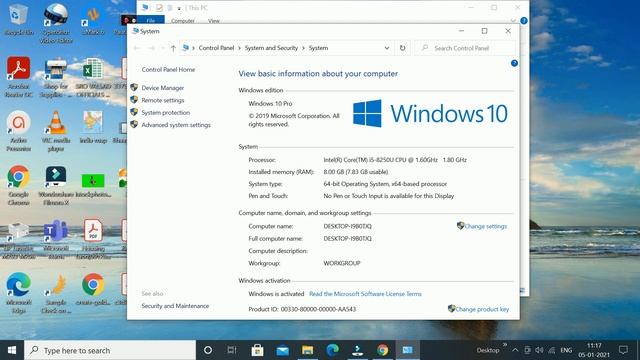Select the India map desktop icon
Screen dimensions: 640x360
(93, 127)
